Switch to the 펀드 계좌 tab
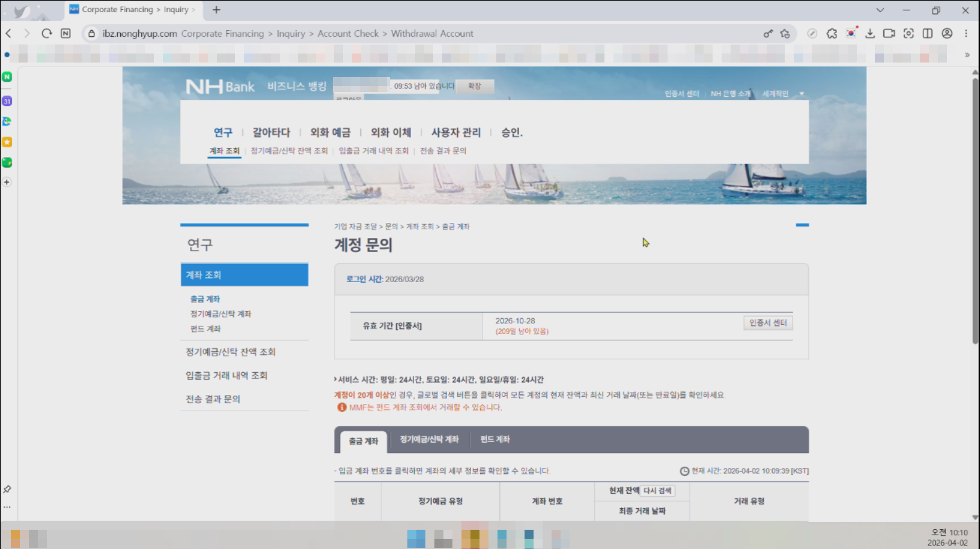This screenshot has height=549, width=980. [493, 440]
